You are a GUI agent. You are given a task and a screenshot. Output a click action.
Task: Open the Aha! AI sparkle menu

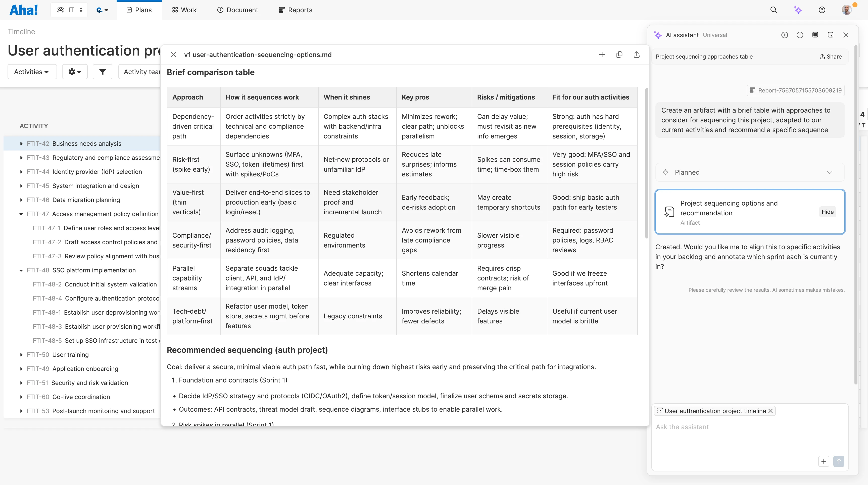tap(798, 10)
